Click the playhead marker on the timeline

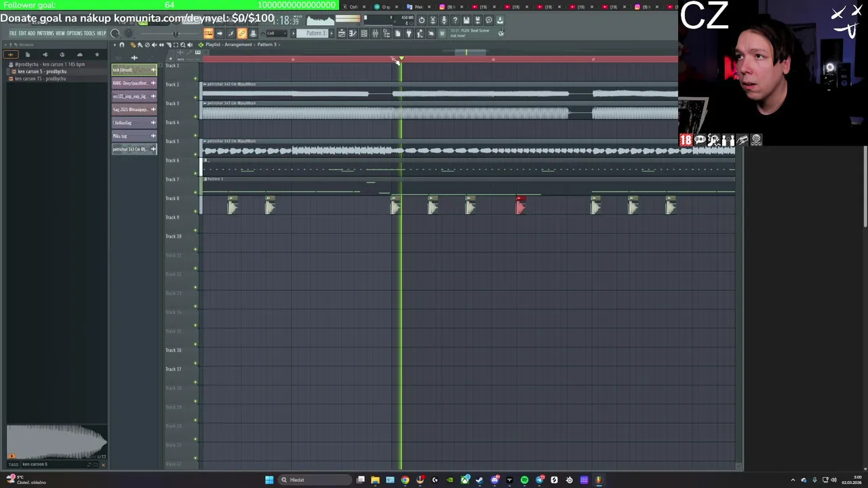[401, 60]
